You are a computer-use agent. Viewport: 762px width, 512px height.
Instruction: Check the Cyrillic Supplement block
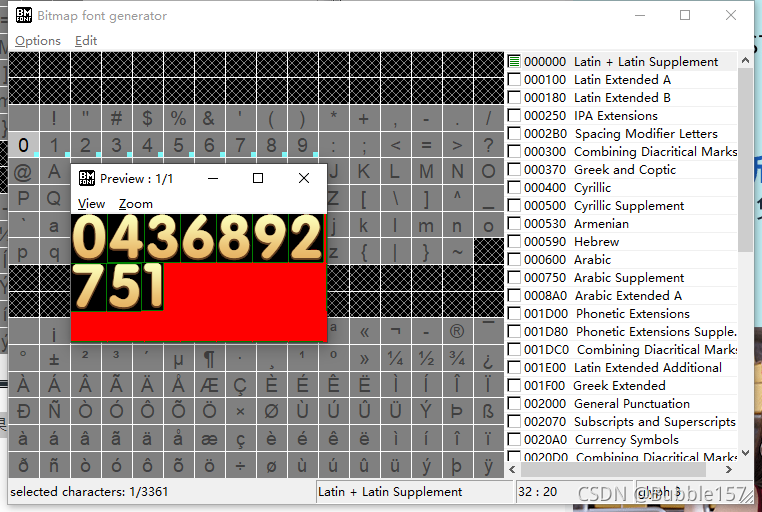(514, 205)
